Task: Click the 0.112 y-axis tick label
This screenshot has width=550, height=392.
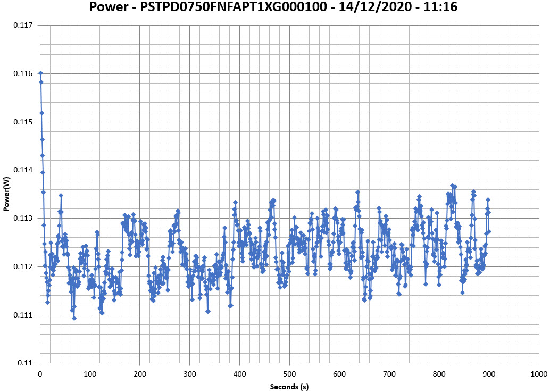Action: [24, 267]
